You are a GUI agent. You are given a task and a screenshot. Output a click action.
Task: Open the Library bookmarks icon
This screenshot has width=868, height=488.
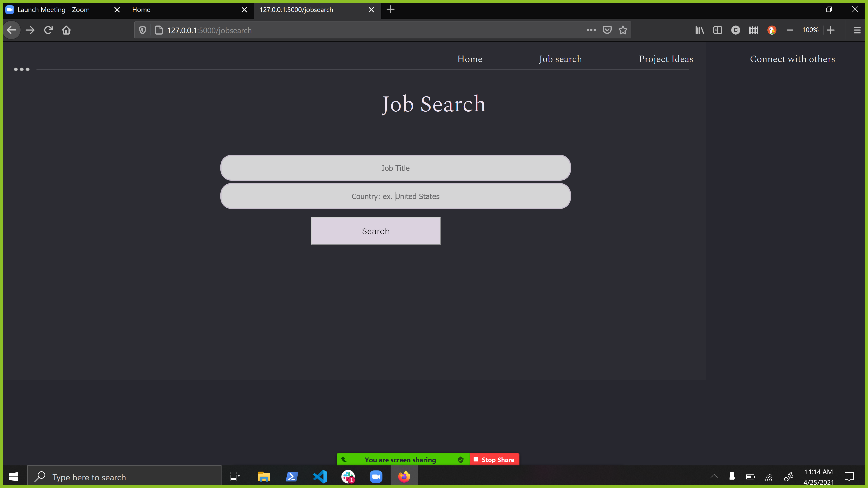click(x=700, y=30)
